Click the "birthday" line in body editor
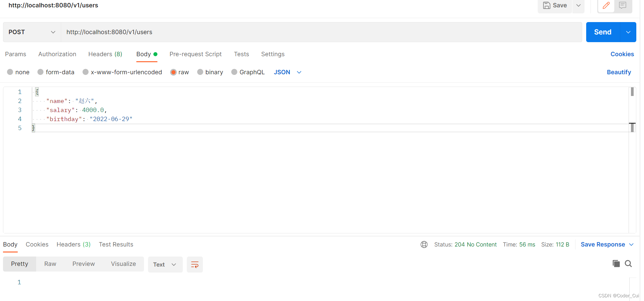Viewport: 644px width, 301px height. tap(89, 119)
